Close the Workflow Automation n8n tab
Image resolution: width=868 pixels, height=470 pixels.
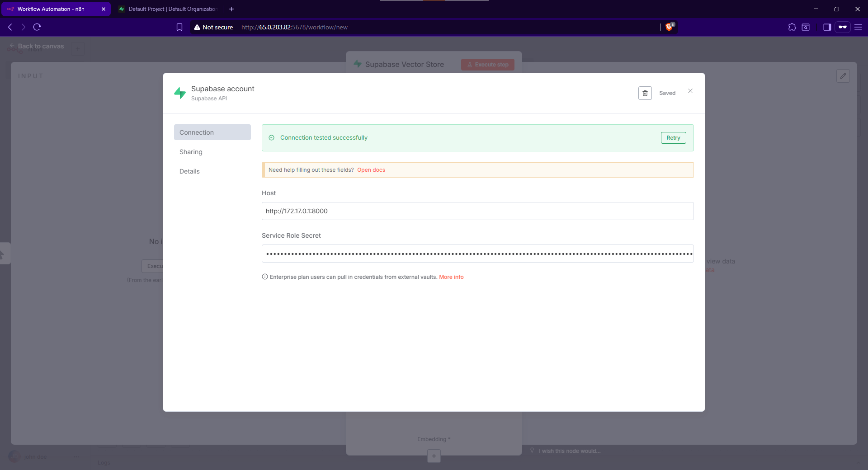pyautogui.click(x=104, y=9)
